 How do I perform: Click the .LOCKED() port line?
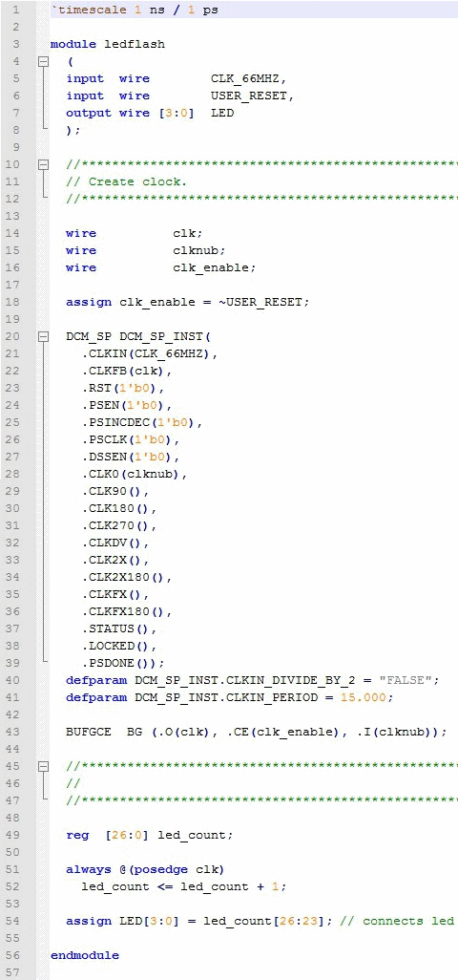[119, 646]
